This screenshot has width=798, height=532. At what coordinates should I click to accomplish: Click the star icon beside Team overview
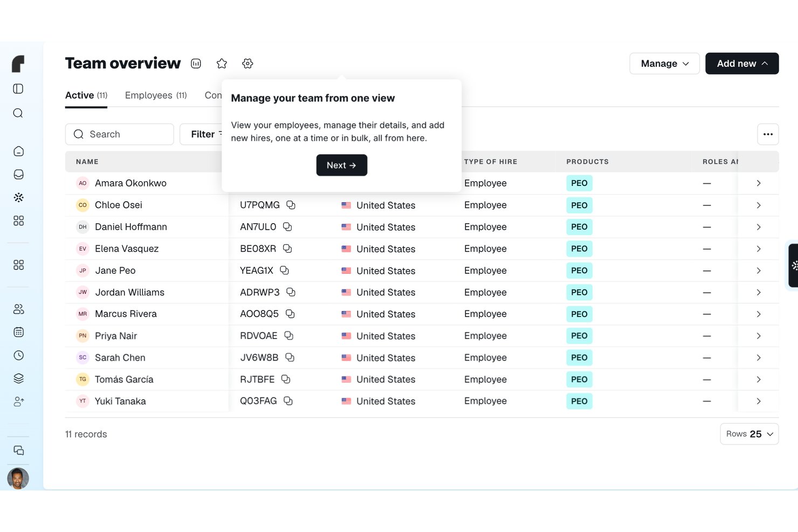[222, 64]
